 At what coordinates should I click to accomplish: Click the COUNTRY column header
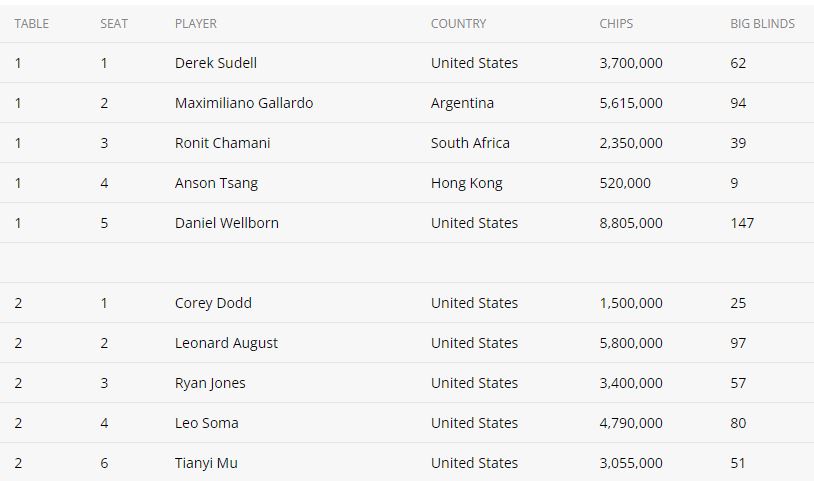(x=458, y=24)
